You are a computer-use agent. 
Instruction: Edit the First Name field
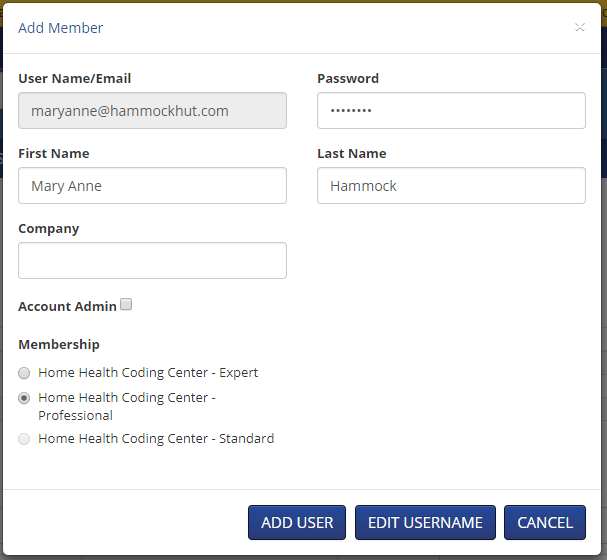point(152,186)
